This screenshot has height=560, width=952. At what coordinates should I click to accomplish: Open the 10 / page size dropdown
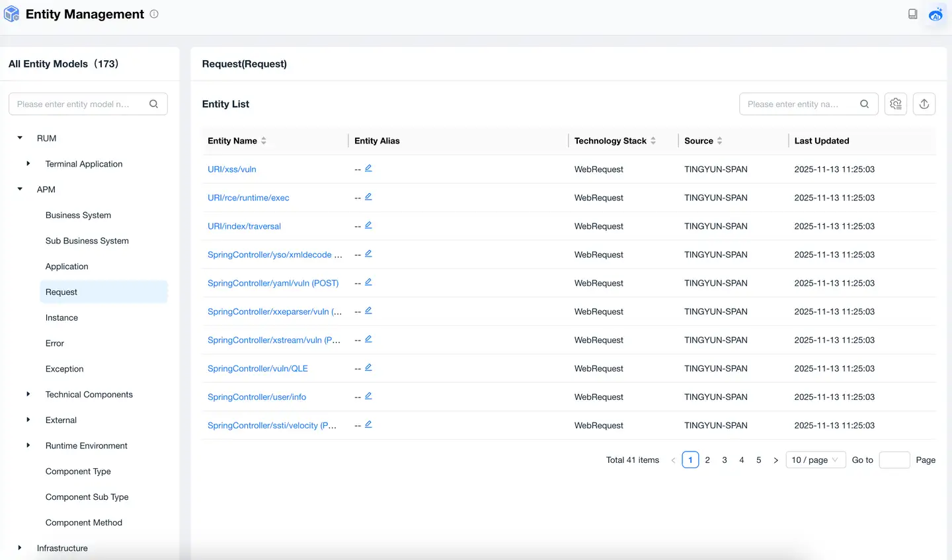coord(815,460)
